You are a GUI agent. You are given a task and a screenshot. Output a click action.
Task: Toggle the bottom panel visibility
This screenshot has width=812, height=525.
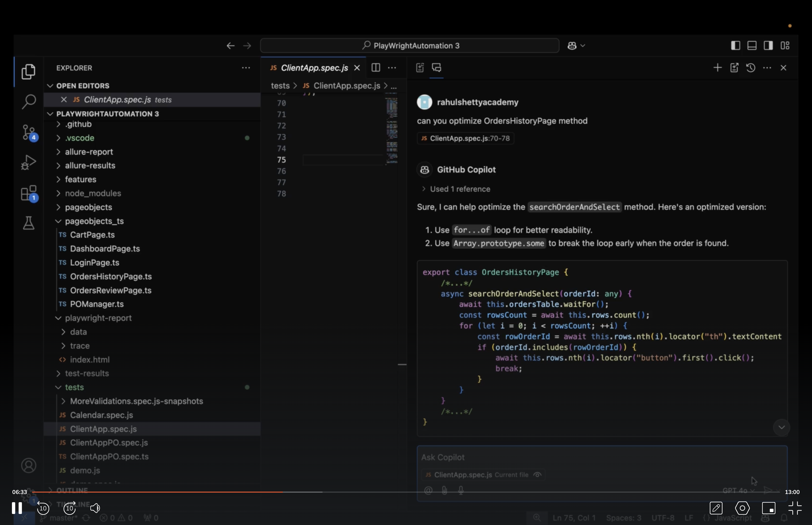coord(752,46)
